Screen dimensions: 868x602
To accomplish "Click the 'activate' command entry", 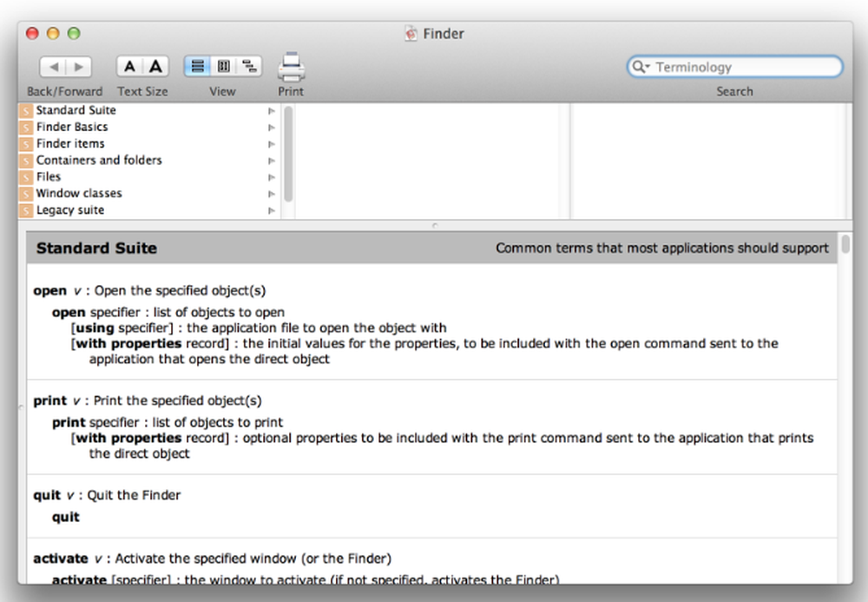I will pyautogui.click(x=61, y=559).
